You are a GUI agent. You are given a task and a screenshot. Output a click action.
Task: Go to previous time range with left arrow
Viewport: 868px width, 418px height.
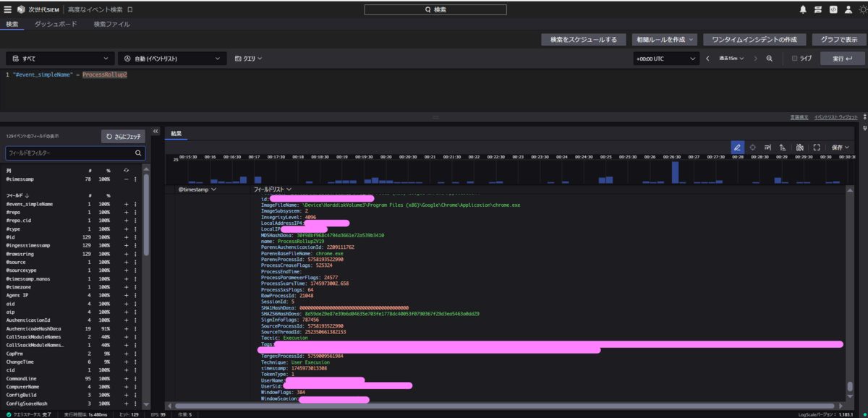click(707, 59)
